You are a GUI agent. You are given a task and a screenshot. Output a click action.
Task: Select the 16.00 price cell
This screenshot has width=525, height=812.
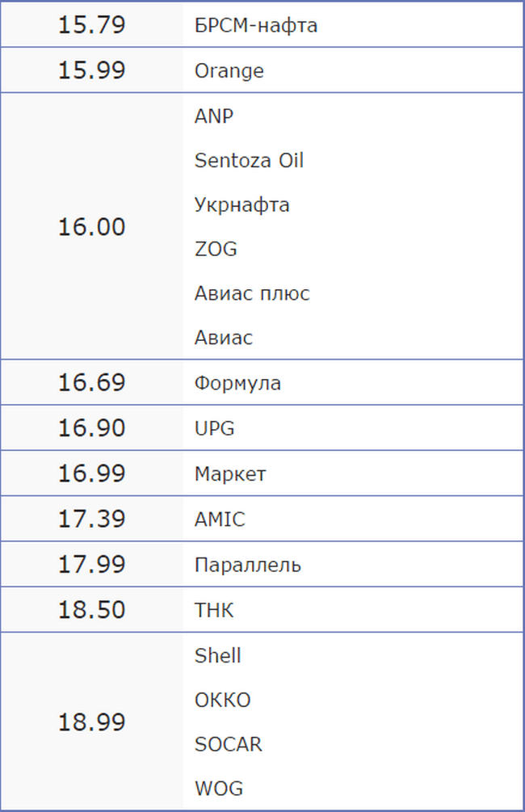tap(91, 227)
